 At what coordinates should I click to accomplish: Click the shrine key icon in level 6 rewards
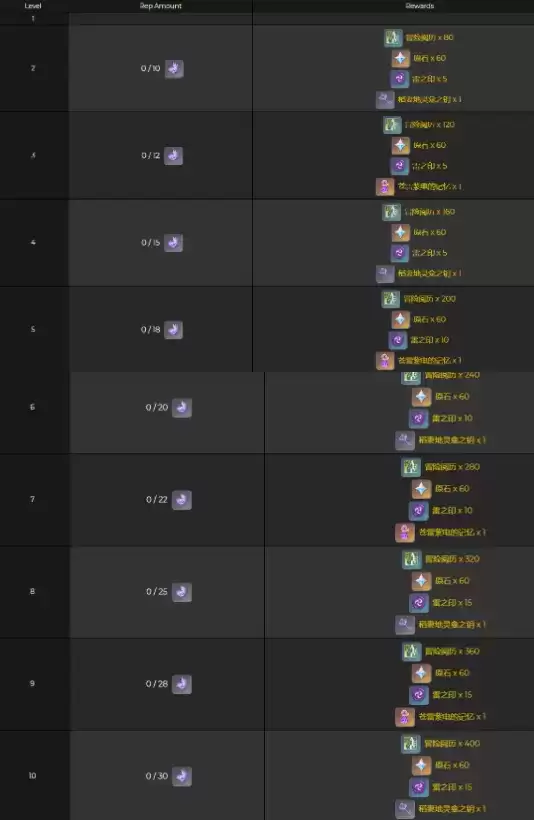(x=405, y=440)
